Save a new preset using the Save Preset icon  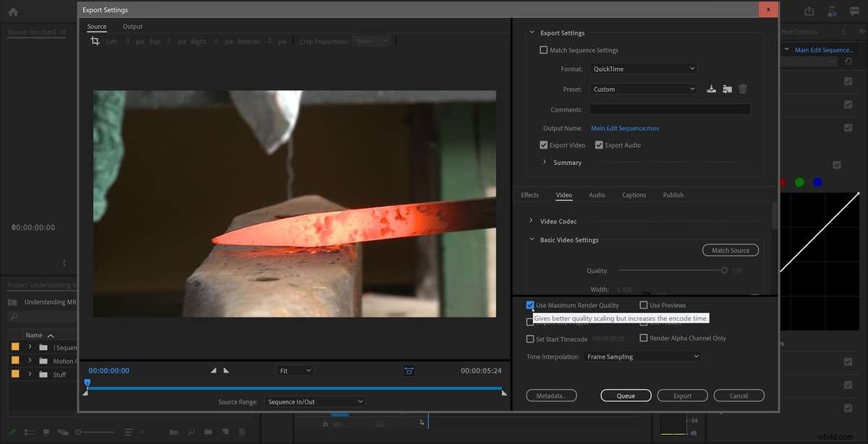pos(711,88)
